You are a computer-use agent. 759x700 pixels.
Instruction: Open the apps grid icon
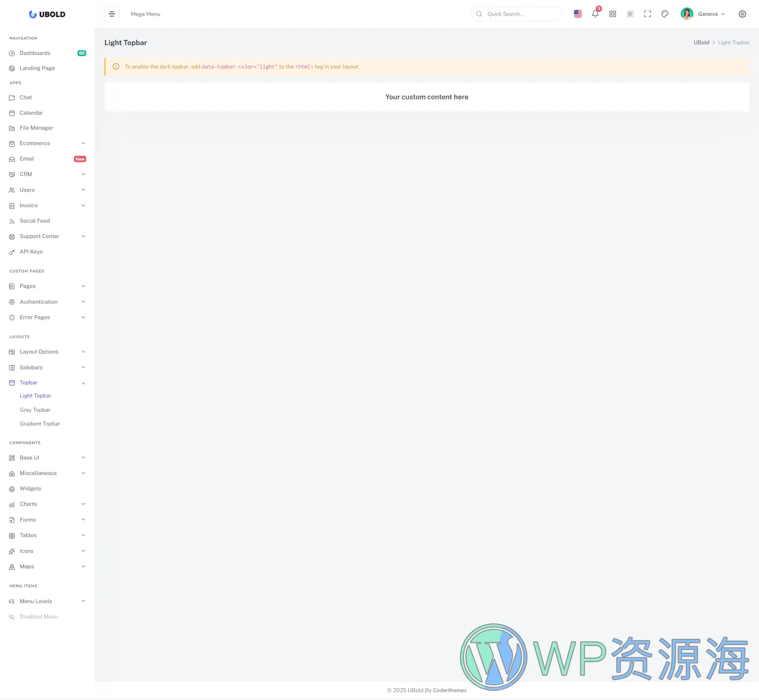(612, 14)
